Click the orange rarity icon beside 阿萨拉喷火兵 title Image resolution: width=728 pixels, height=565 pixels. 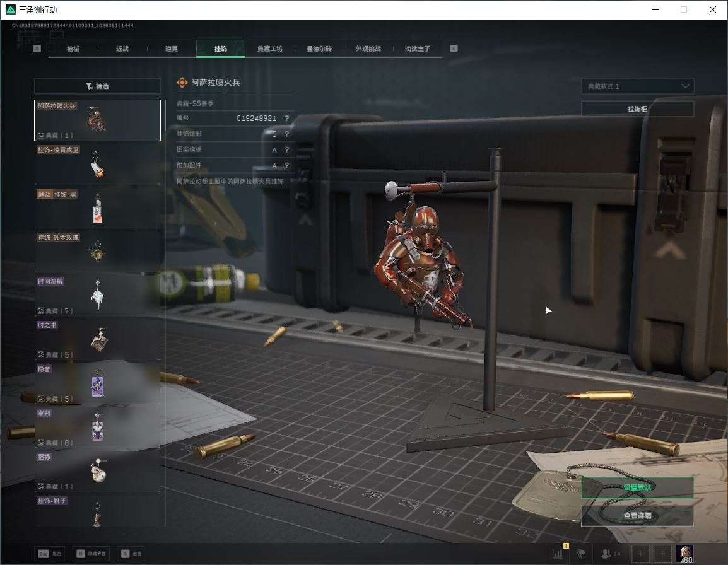[182, 83]
